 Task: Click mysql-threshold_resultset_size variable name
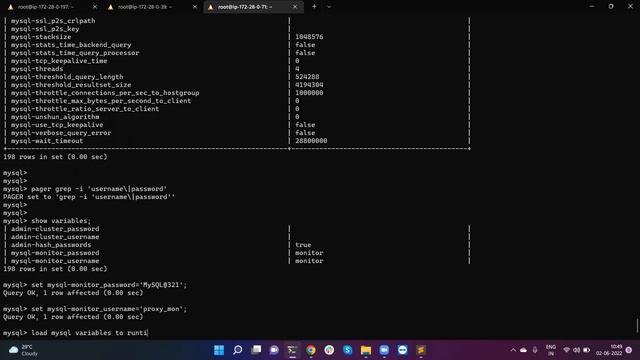click(71, 85)
